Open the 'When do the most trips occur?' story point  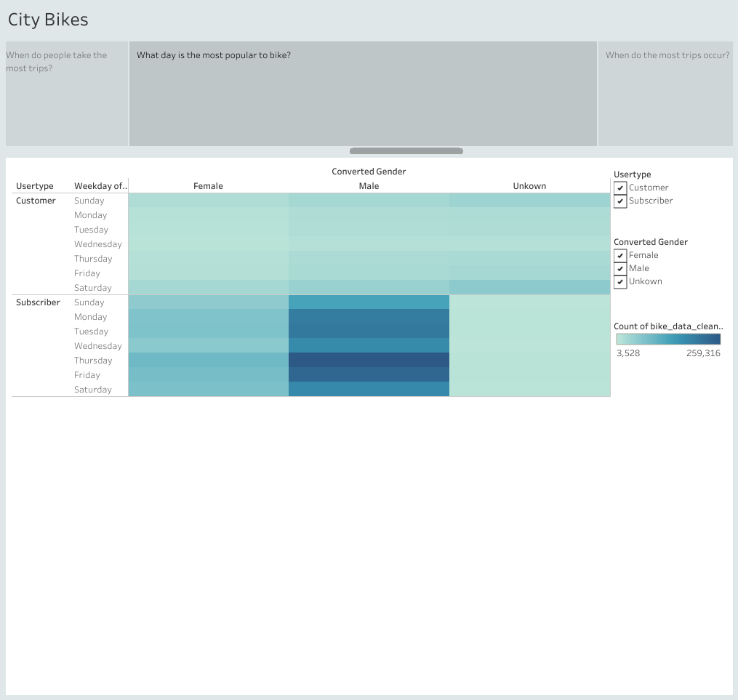(665, 94)
